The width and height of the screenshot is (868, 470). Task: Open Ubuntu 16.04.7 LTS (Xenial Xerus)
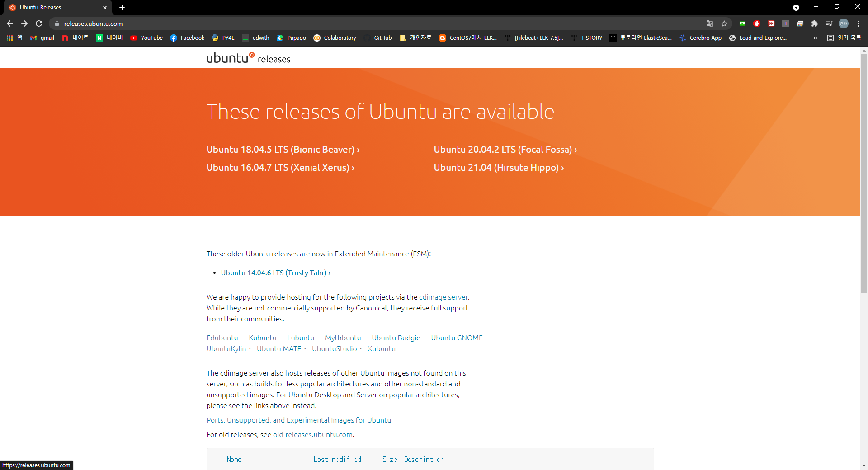pos(280,168)
